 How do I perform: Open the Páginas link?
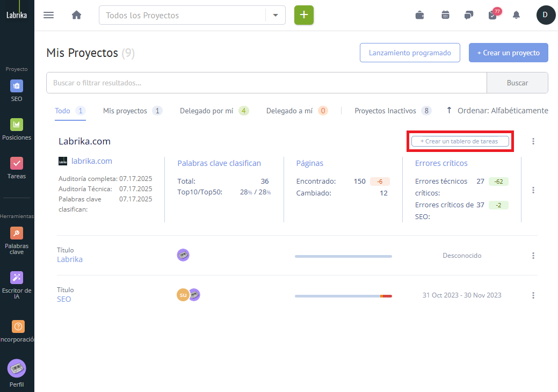309,163
